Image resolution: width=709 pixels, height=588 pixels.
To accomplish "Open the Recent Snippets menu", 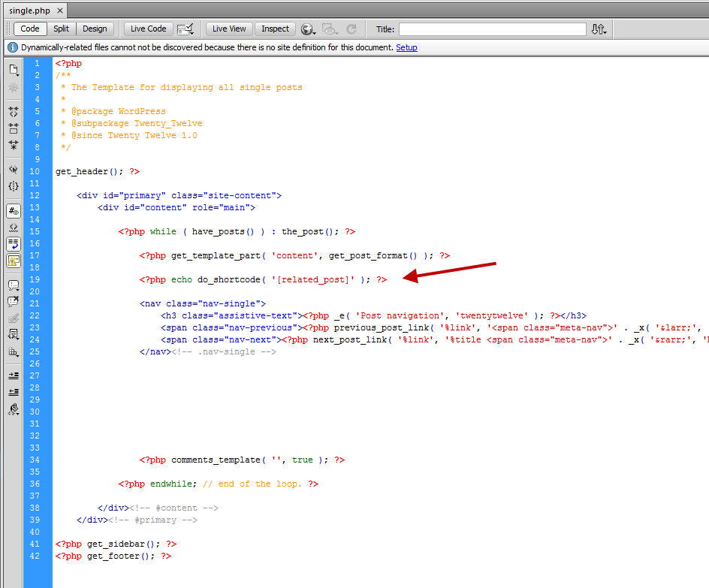I will click(14, 335).
